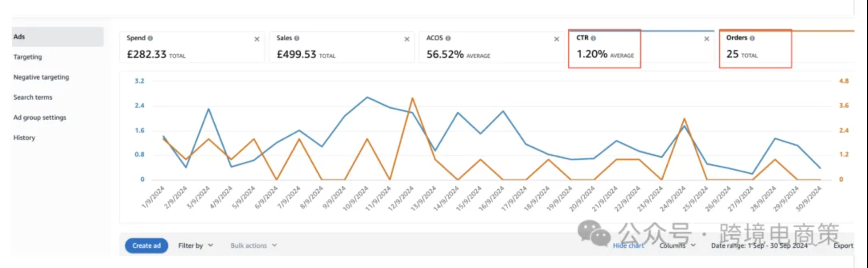Click the 3.2 left axis label
The width and height of the screenshot is (868, 268).
coord(139,81)
